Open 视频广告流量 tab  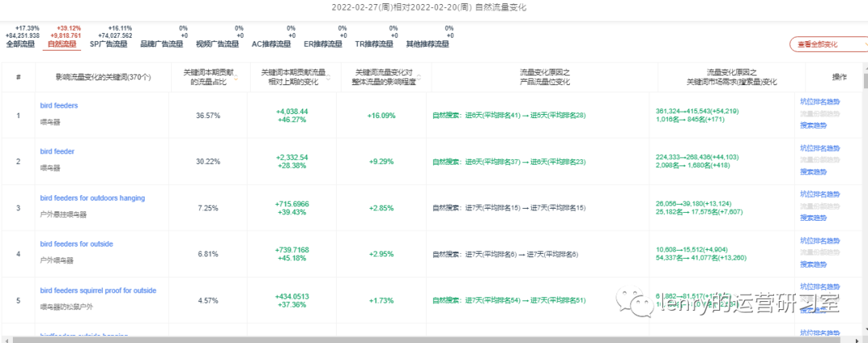point(218,44)
